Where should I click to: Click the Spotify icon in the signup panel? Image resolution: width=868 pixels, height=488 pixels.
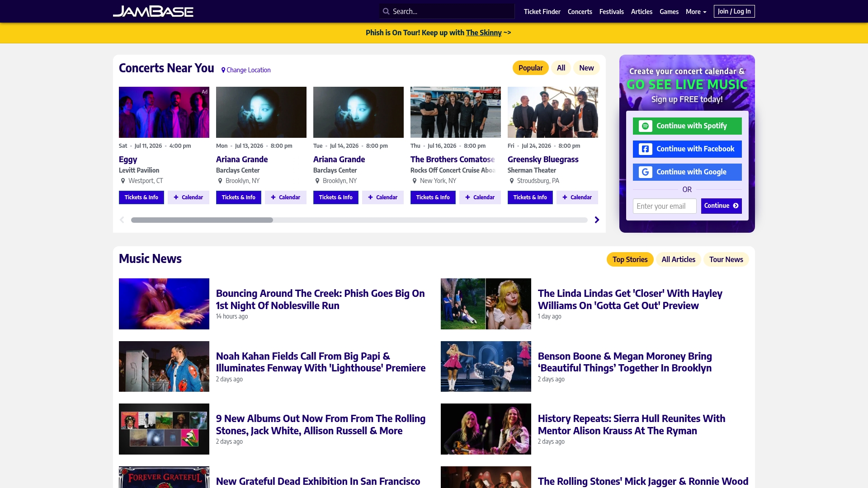click(x=645, y=126)
